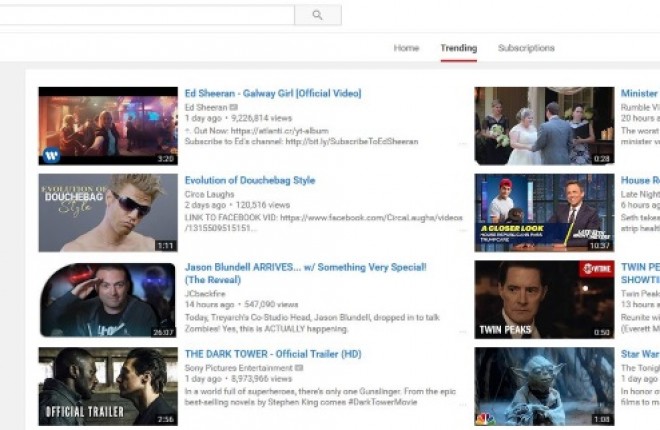The height and width of the screenshot is (430, 660).
Task: Visit the Ed Sheeran channel name
Action: (x=206, y=107)
